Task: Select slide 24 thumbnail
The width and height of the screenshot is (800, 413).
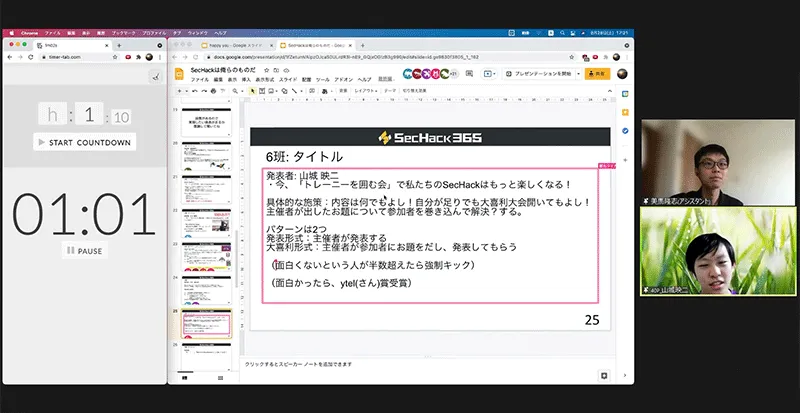Action: 206,290
